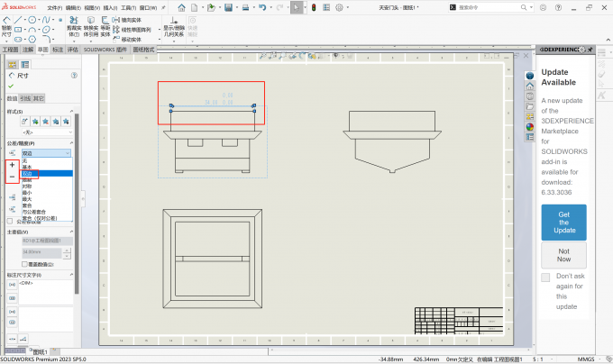Image resolution: width=613 pixels, height=364 pixels.
Task: Click the Print icon
Action: (x=245, y=7)
